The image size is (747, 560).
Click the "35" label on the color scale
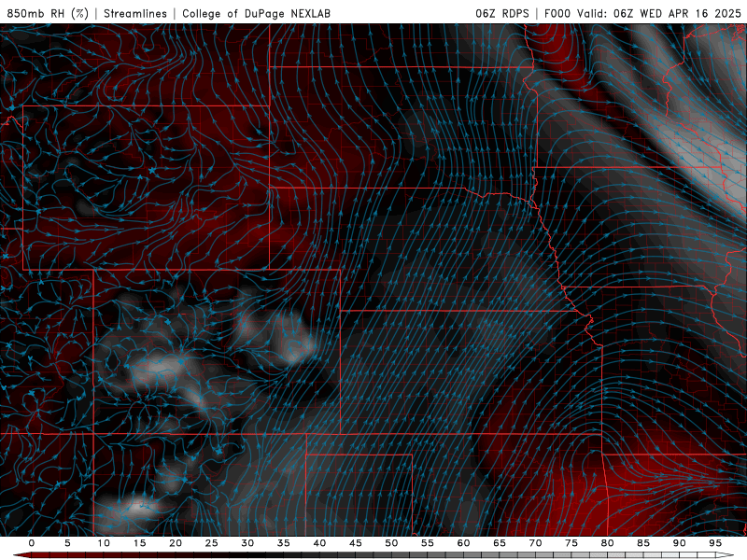pyautogui.click(x=284, y=543)
